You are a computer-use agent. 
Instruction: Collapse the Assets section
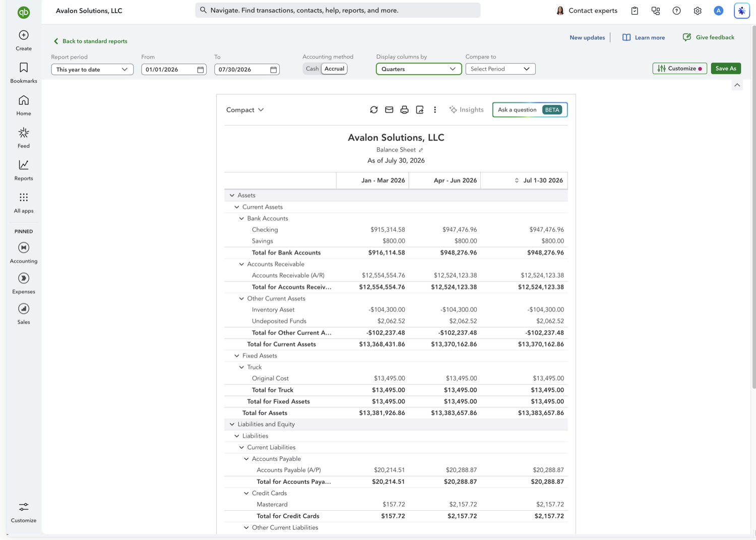pyautogui.click(x=232, y=195)
